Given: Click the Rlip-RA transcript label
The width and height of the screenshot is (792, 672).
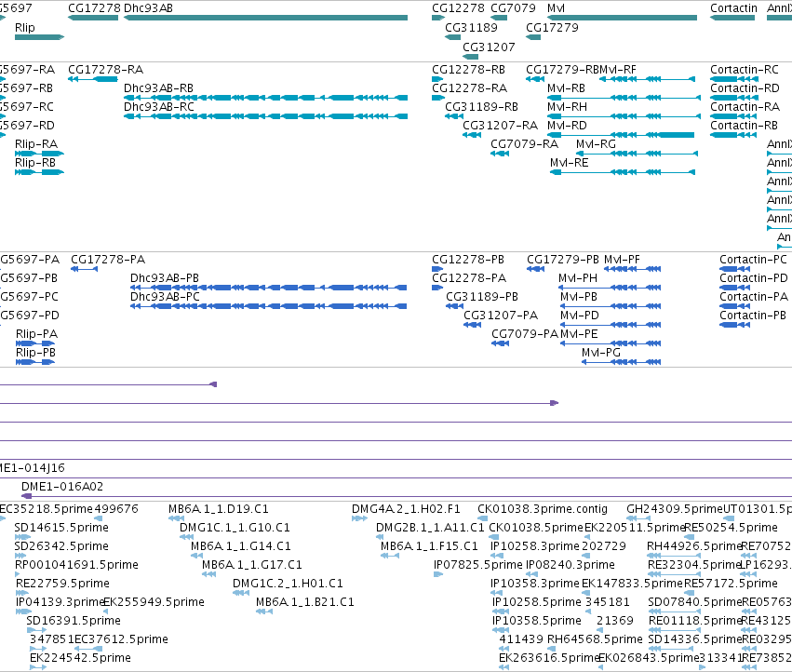Looking at the screenshot, I should (36, 144).
